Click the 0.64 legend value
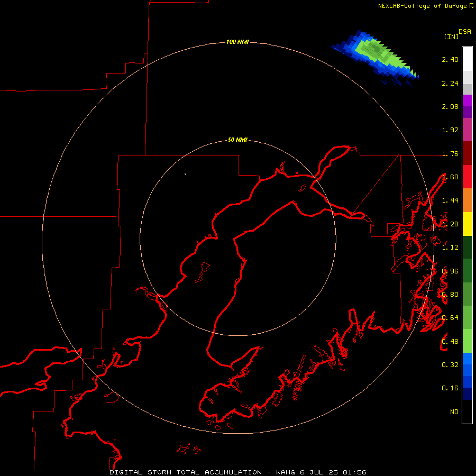Screen dimensions: 476x476 (450, 318)
